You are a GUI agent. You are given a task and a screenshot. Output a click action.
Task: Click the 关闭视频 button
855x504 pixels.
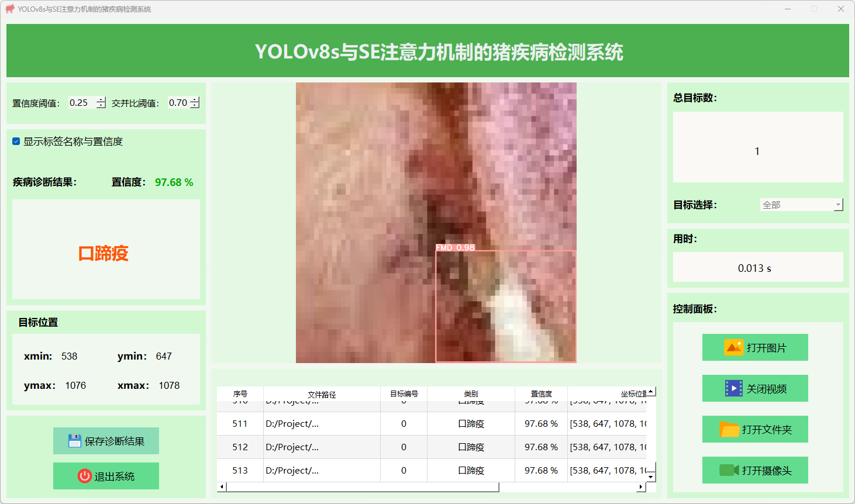[755, 388]
